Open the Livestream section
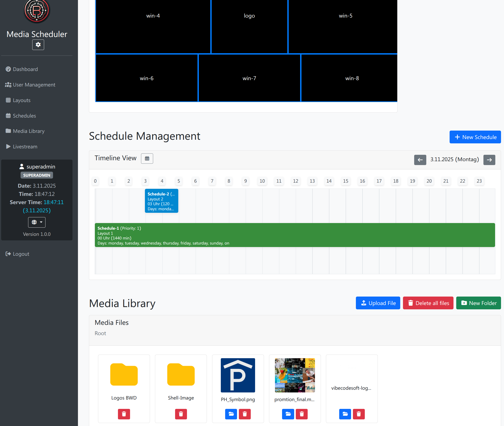Screen dimensions: 504x426 [25, 147]
